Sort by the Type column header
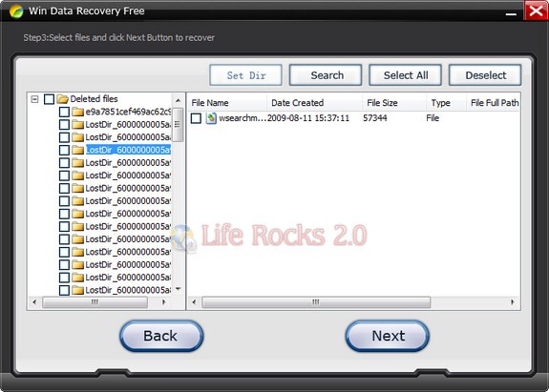 point(446,103)
